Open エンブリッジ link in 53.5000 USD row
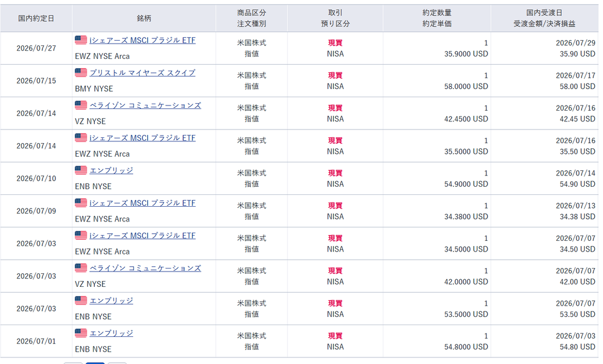Image resolution: width=603 pixels, height=364 pixels. point(111,300)
